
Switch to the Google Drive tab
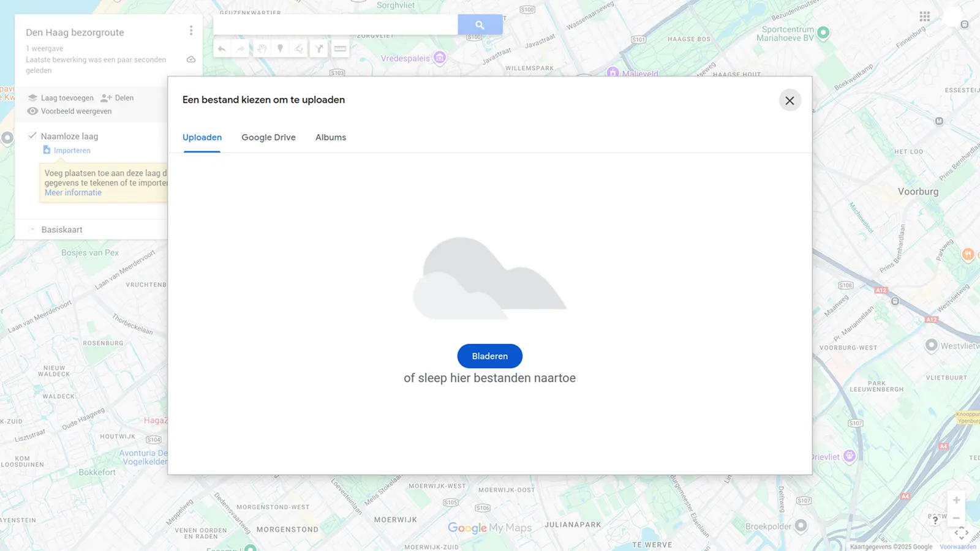click(268, 137)
